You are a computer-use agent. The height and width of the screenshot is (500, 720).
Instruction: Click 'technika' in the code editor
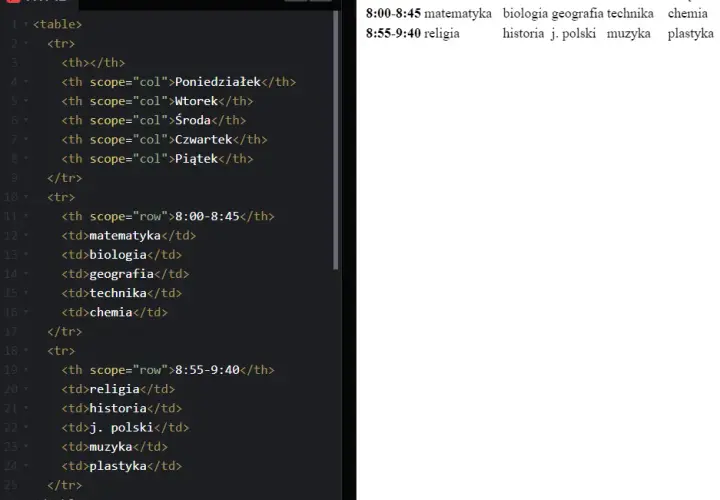point(118,293)
